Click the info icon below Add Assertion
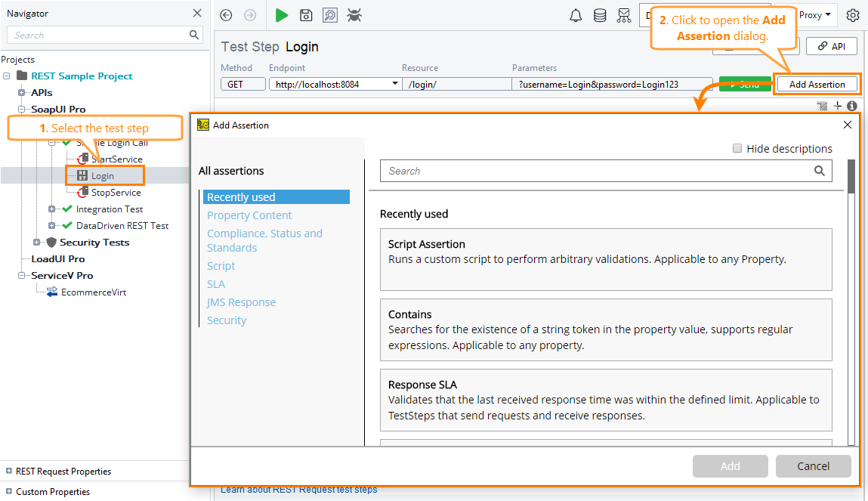 [852, 106]
